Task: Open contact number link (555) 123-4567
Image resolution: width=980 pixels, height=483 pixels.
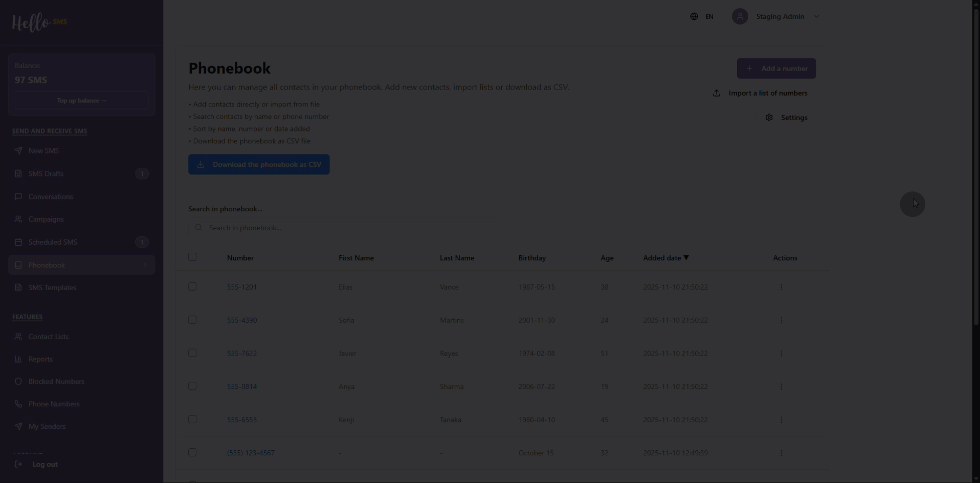Action: (251, 453)
